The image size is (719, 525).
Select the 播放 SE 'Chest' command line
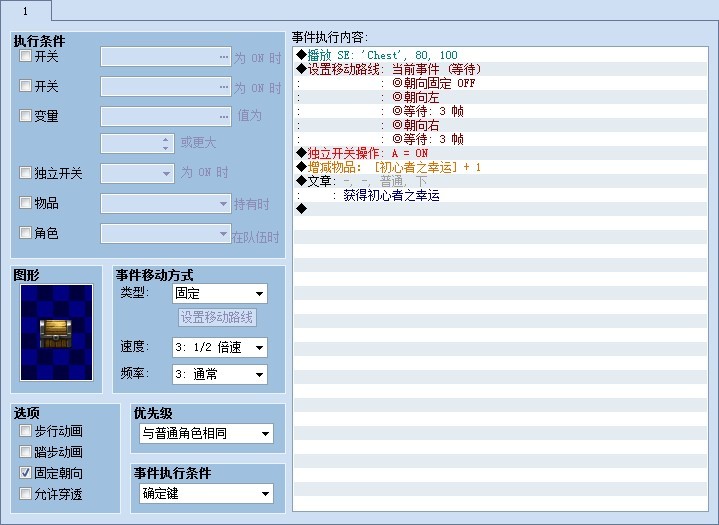click(x=500, y=55)
